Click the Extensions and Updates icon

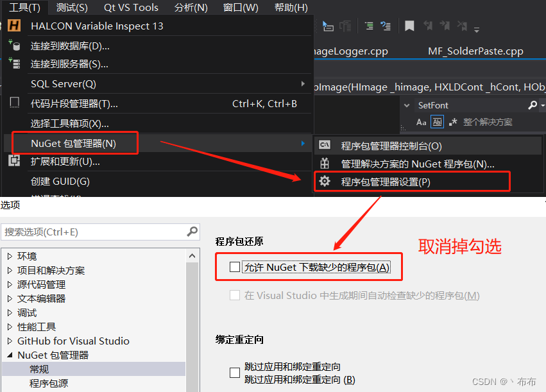pyautogui.click(x=14, y=161)
